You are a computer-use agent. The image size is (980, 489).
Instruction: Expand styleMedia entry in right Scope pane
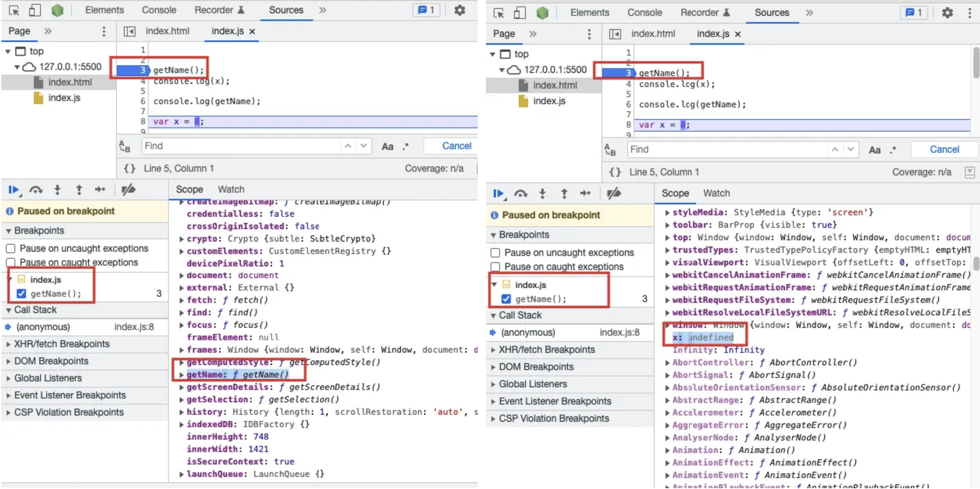667,212
